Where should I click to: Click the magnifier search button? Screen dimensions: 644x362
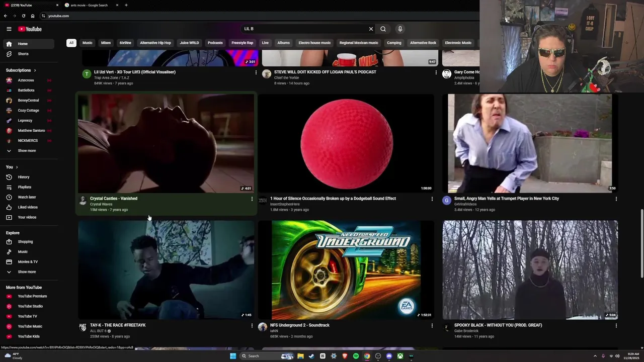[383, 29]
